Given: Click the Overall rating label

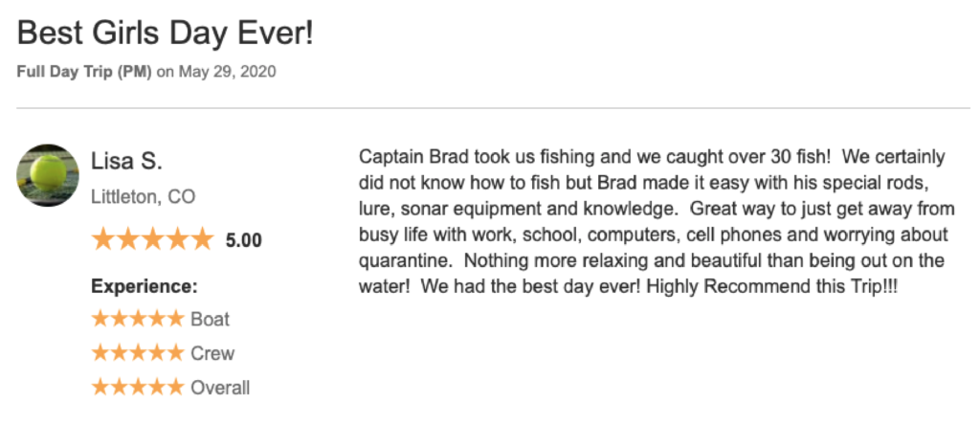Looking at the screenshot, I should 220,388.
